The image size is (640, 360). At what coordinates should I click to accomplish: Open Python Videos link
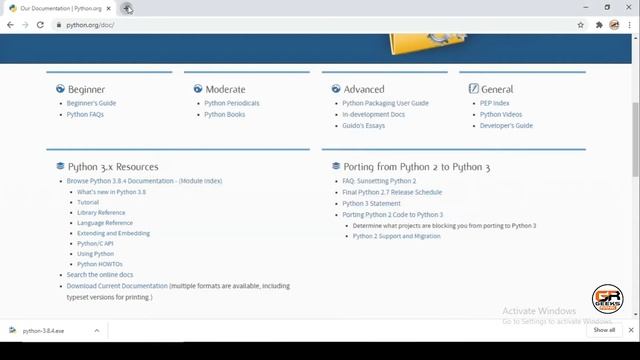(501, 115)
